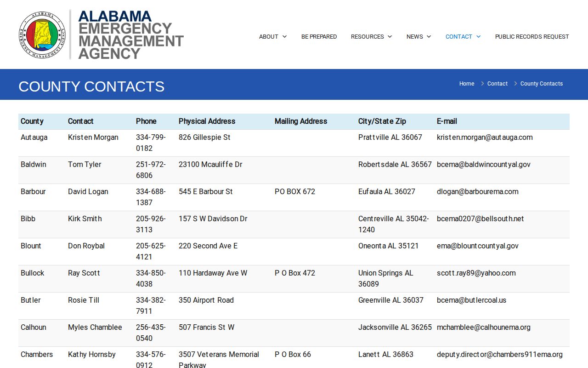This screenshot has width=588, height=368.
Task: Select contact name Don Roybal
Action: (86, 246)
